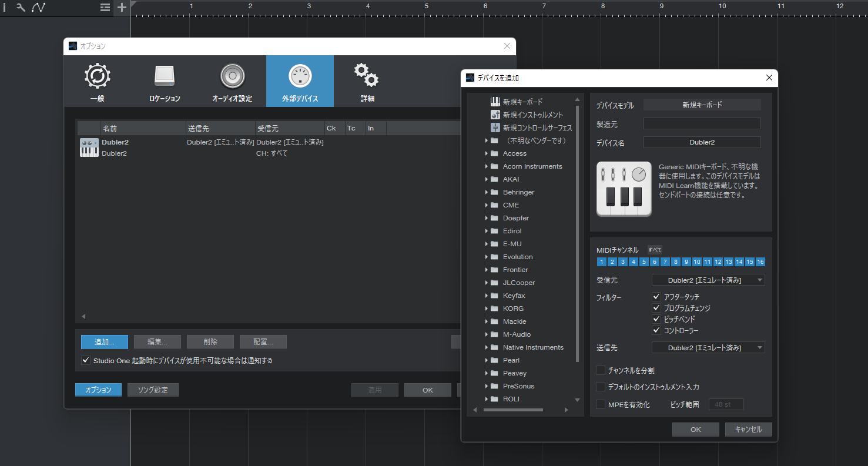Click the Device Name field containing Dubler2
The width and height of the screenshot is (868, 466).
(x=702, y=142)
